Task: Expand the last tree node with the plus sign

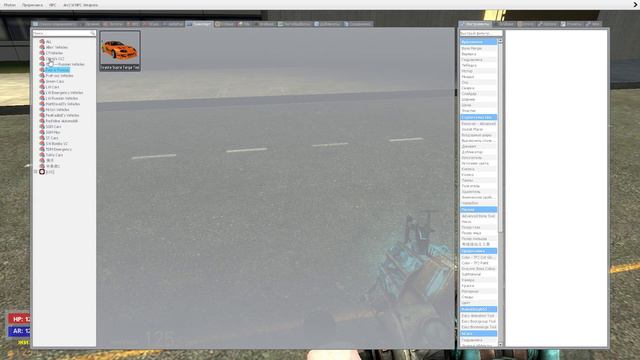Action: click(36, 172)
